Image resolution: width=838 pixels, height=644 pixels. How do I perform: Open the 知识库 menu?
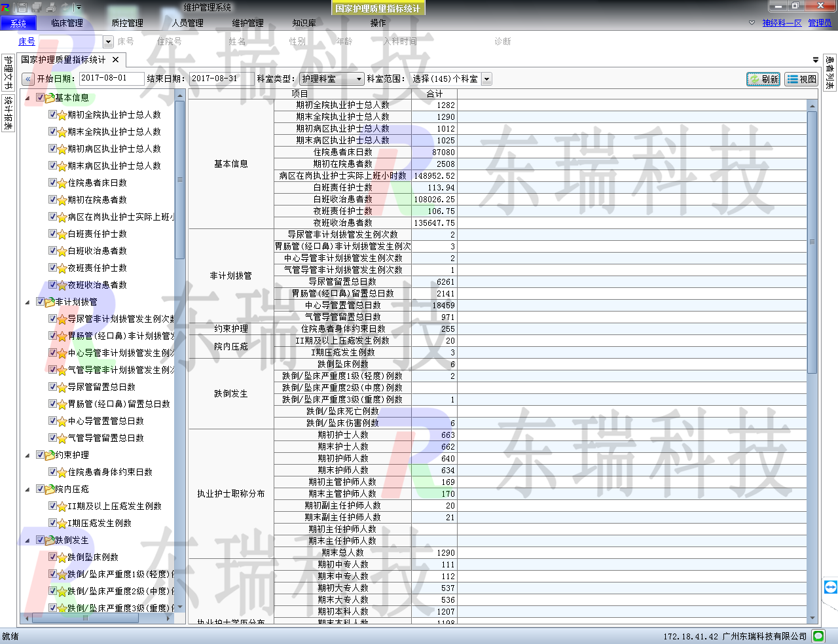pos(304,24)
